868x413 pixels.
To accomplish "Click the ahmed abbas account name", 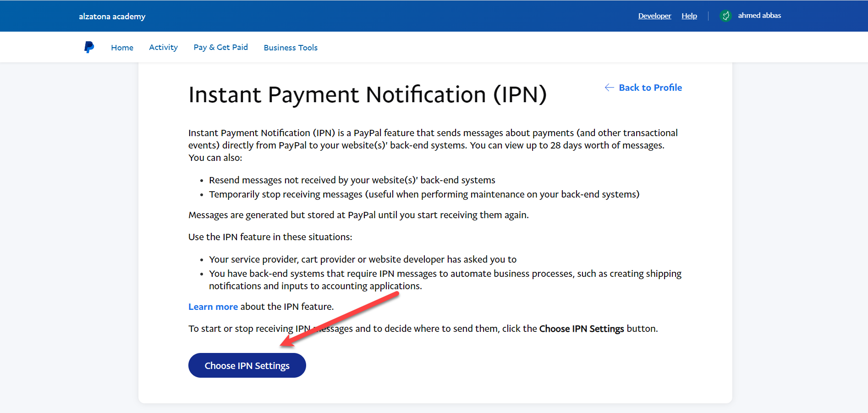I will (x=759, y=16).
